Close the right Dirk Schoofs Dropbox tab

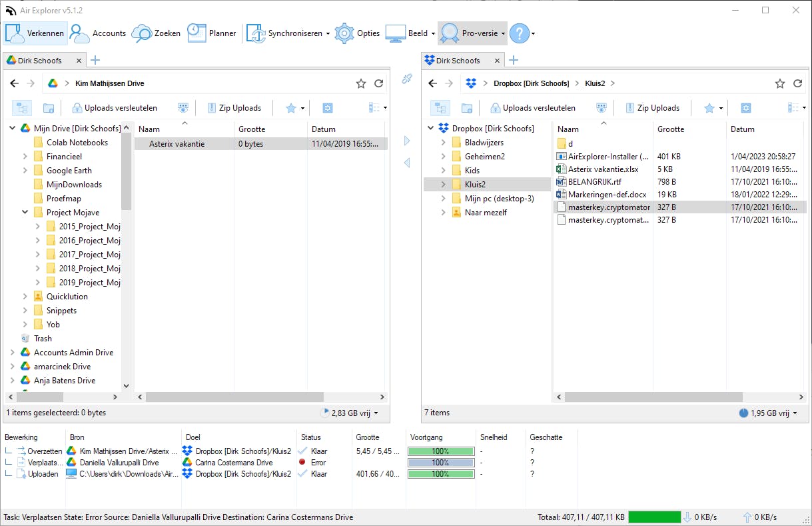[x=497, y=61]
